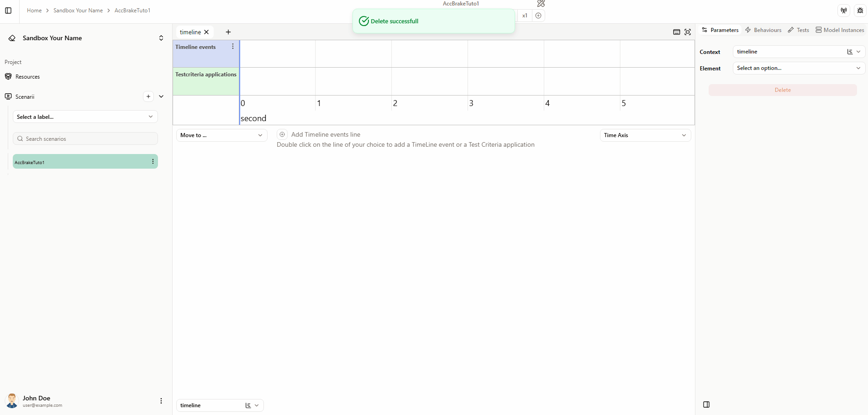Open the kebab menu on AccBrakeTuto1 scenario
The height and width of the screenshot is (415, 868).
153,161
